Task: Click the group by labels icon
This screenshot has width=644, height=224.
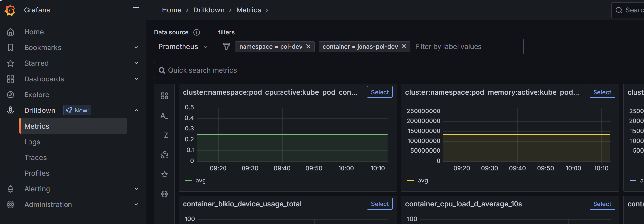Action: [x=165, y=155]
